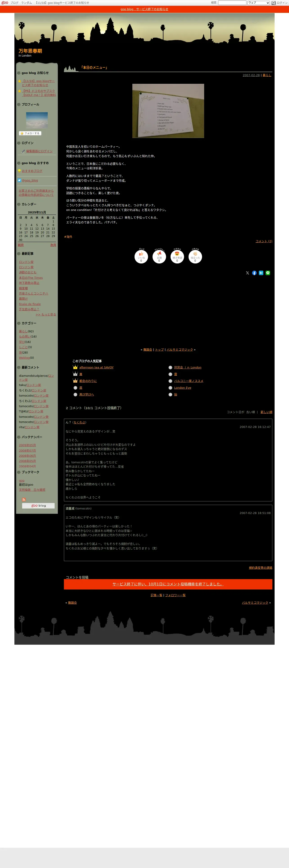Click the goo logo in top bar
The height and width of the screenshot is (868, 289).
(5, 3)
